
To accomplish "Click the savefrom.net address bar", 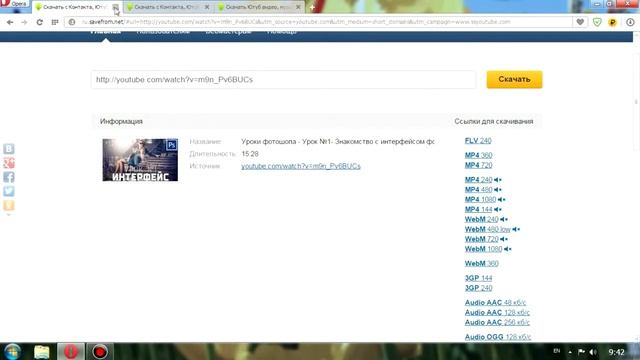I will coord(318,22).
